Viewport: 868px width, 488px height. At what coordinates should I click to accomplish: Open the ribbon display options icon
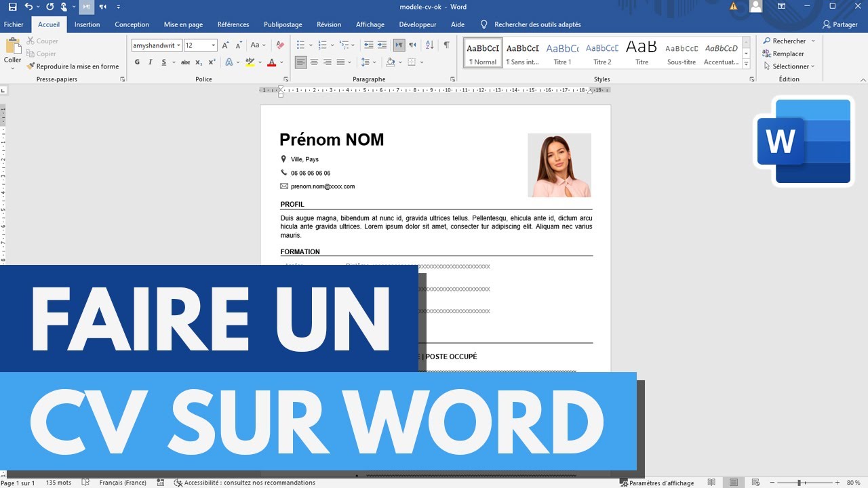click(781, 7)
